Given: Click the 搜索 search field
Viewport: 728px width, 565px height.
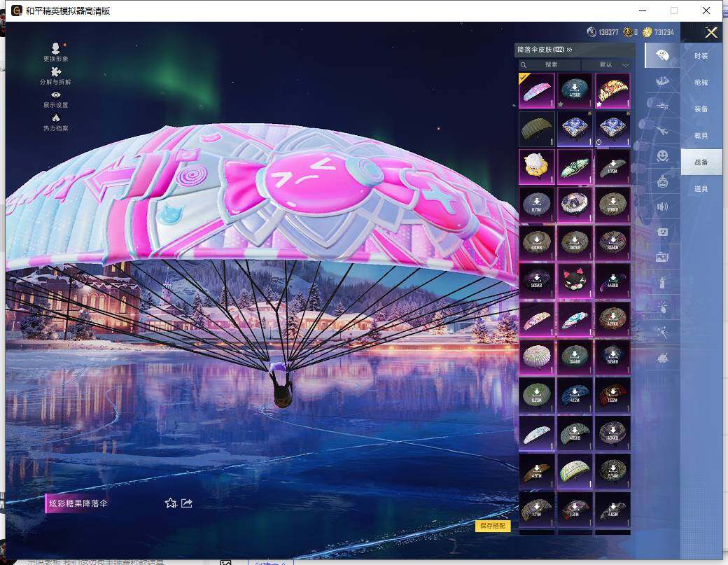Looking at the screenshot, I should click(x=548, y=64).
